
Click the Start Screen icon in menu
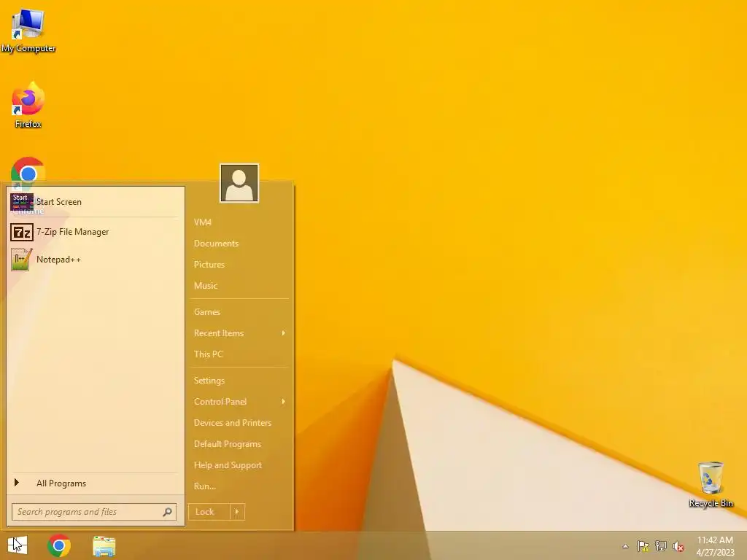(x=21, y=202)
